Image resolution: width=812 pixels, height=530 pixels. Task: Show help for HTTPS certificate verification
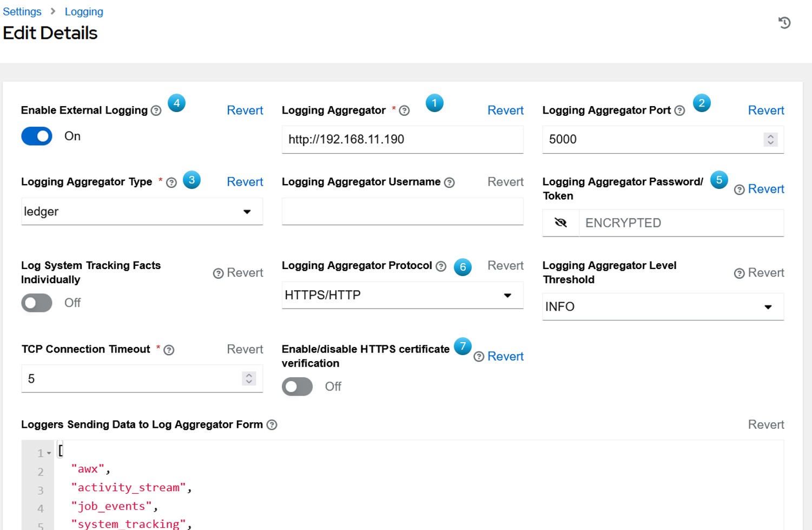coord(479,357)
